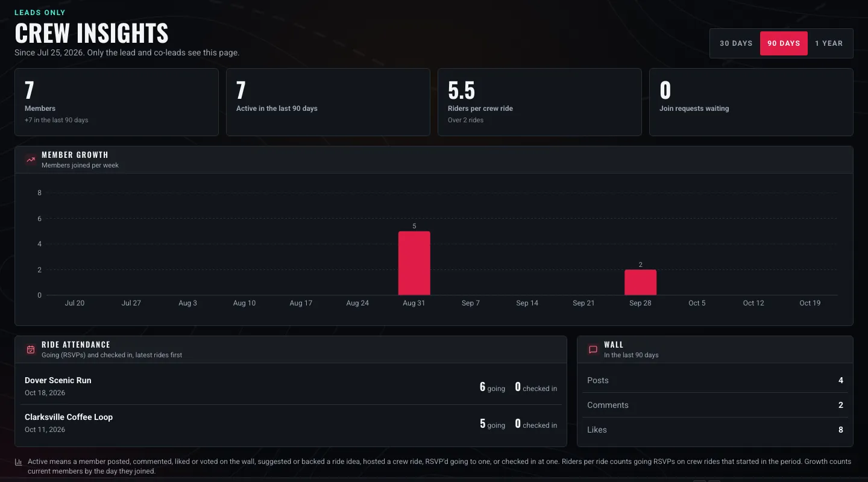Viewport: 868px width, 482px height.
Task: Click the Sep 28 bar in chart
Action: pos(640,283)
